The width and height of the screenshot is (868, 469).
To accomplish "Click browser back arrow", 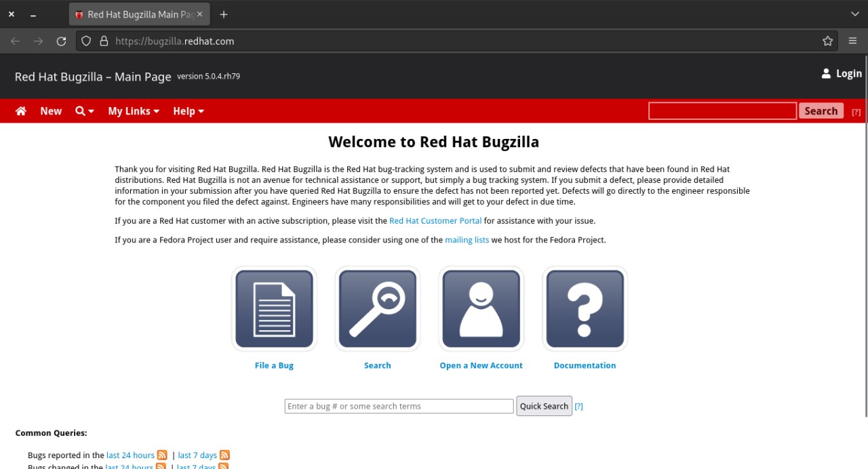I will click(16, 41).
